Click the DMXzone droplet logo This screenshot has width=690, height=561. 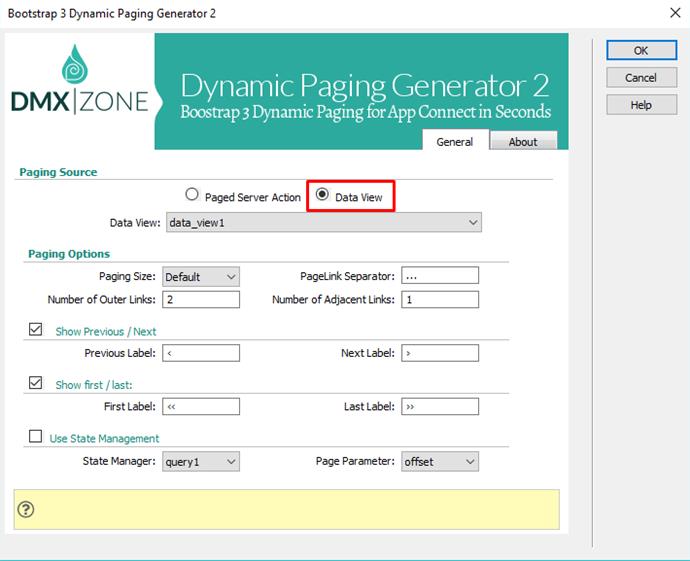[75, 64]
